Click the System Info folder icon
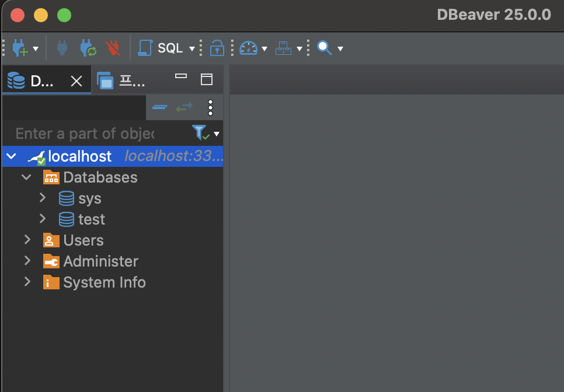Image resolution: width=564 pixels, height=392 pixels. coord(51,282)
